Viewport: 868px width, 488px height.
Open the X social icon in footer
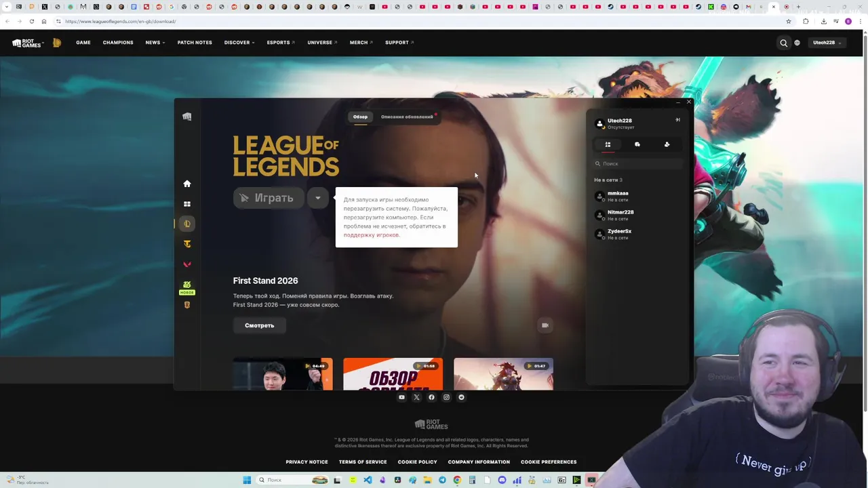coord(416,397)
